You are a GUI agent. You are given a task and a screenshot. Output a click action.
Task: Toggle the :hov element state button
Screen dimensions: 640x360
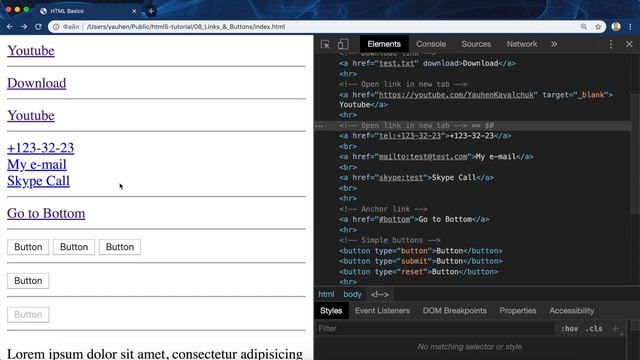click(569, 329)
